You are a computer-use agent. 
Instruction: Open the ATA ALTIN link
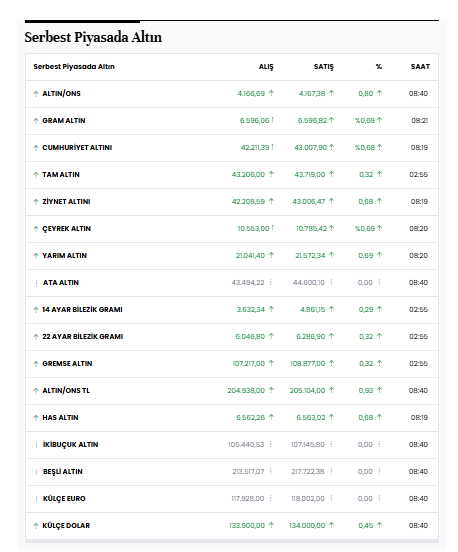61,283
